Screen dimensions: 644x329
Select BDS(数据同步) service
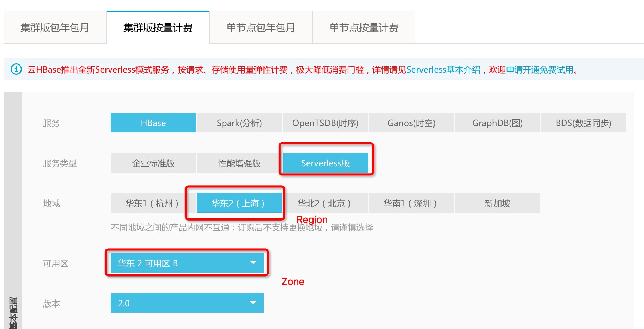(x=584, y=123)
